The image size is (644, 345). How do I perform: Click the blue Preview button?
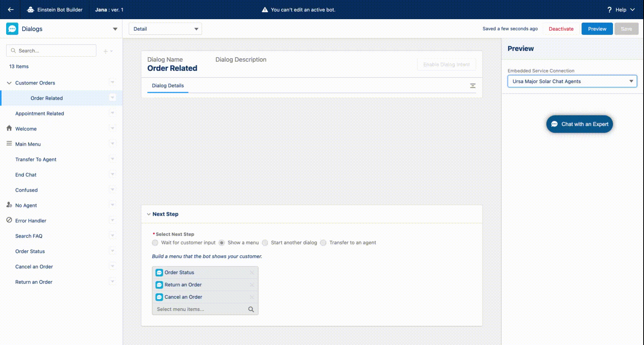(597, 29)
